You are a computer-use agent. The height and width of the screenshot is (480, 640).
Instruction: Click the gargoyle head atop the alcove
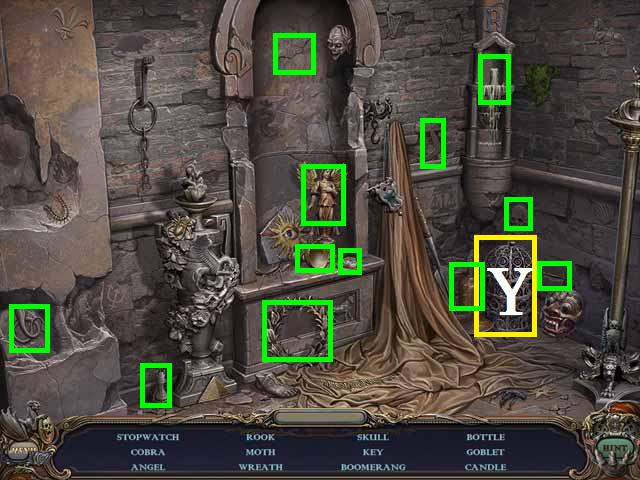pyautogui.click(x=340, y=44)
